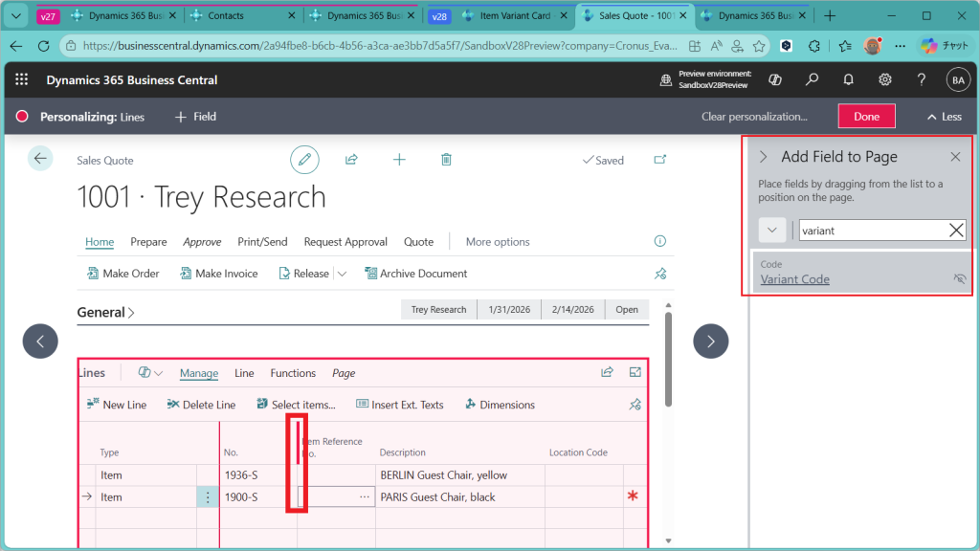The width and height of the screenshot is (980, 551).
Task: Click the Variant Code field link
Action: 794,279
